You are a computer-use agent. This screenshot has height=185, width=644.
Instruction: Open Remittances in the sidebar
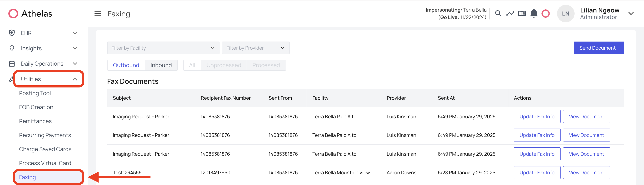[35, 121]
